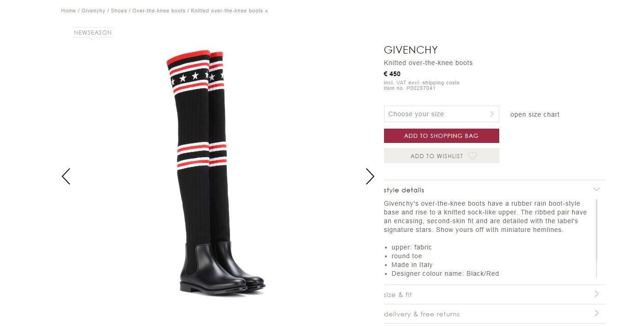Expand the size & fit section
644x326 pixels.
pyautogui.click(x=494, y=294)
